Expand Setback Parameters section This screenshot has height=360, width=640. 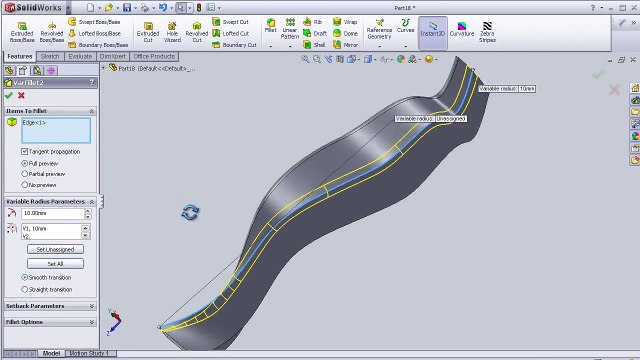pos(91,306)
